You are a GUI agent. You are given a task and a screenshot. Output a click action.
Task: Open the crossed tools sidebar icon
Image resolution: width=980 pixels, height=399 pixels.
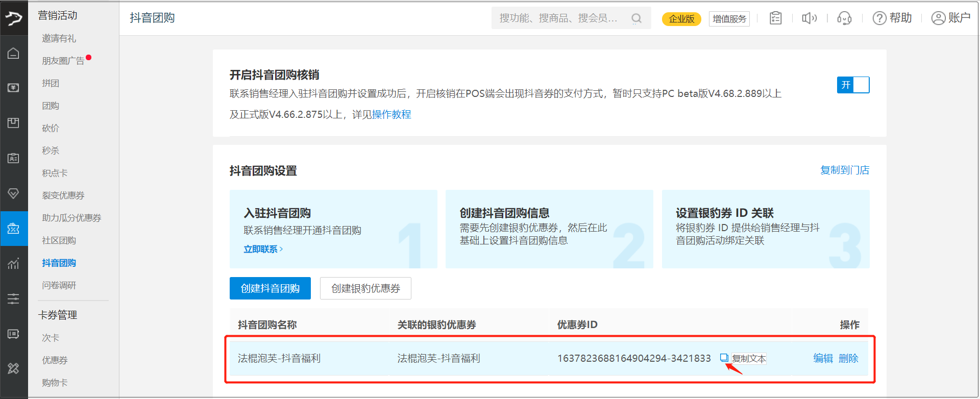(x=14, y=368)
